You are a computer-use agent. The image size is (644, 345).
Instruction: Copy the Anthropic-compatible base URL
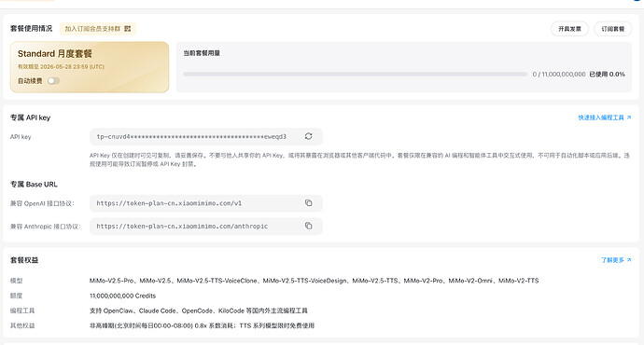(308, 226)
